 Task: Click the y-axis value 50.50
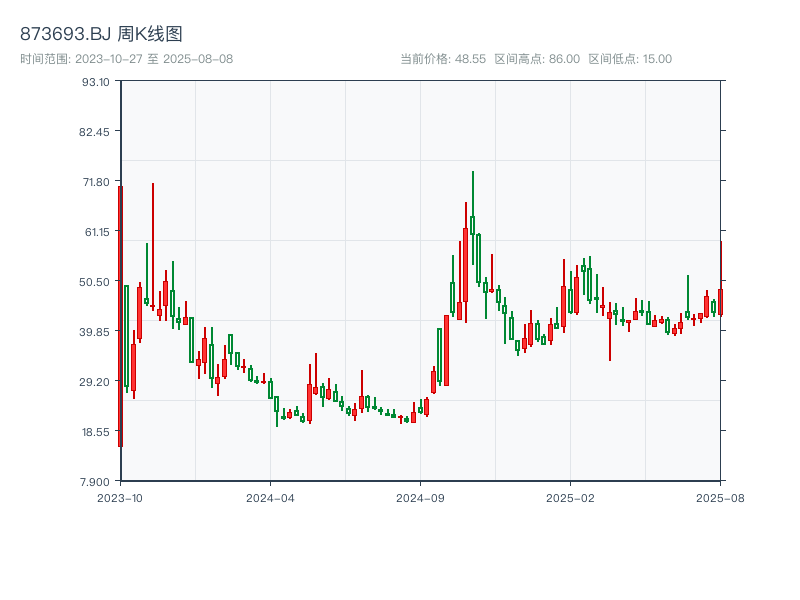click(94, 282)
